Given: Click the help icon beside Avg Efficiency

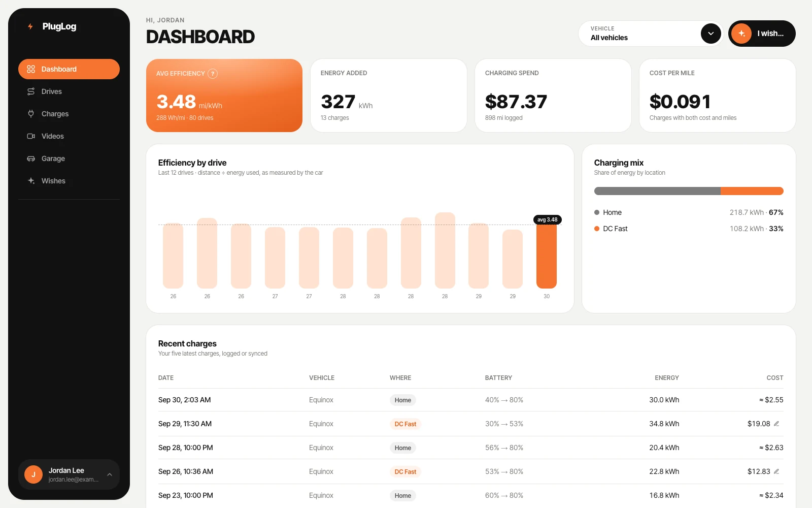Looking at the screenshot, I should click(x=213, y=74).
